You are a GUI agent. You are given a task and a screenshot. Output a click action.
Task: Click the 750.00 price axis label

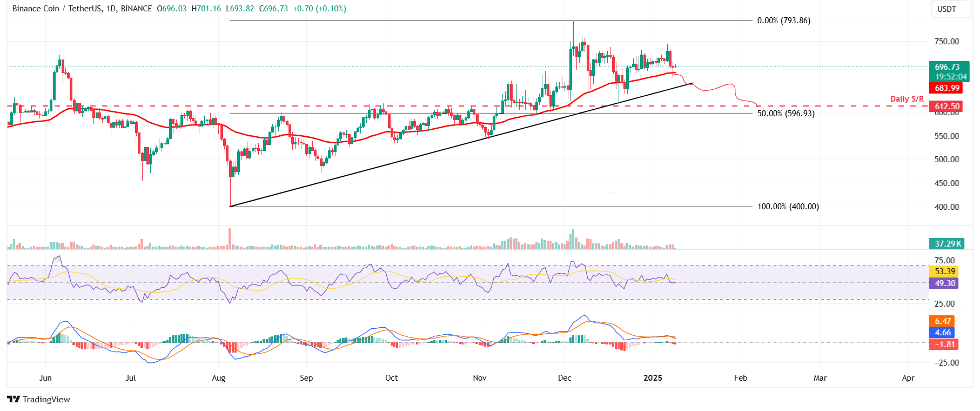947,42
